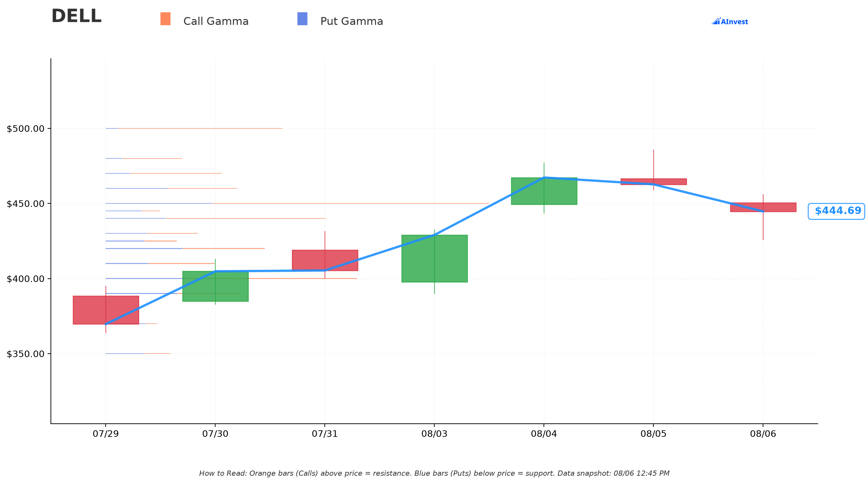Click the $500.00 y-axis label
Viewport: 868px width, 484px height.
click(x=26, y=129)
